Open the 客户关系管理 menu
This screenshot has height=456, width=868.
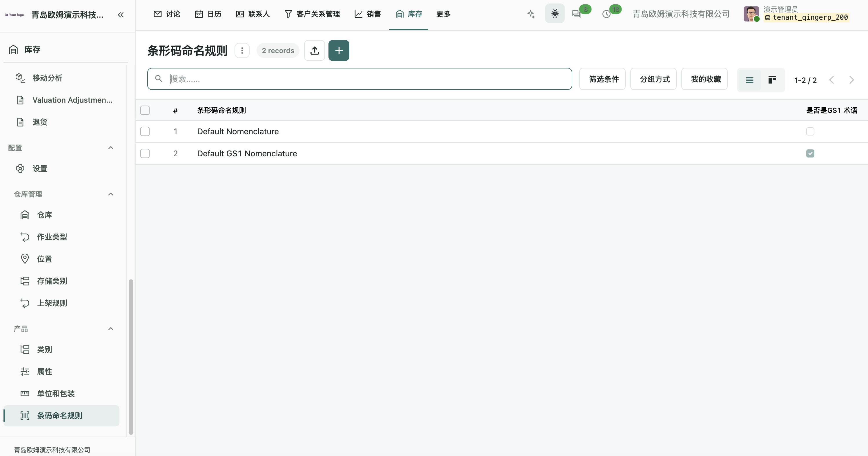click(x=312, y=14)
